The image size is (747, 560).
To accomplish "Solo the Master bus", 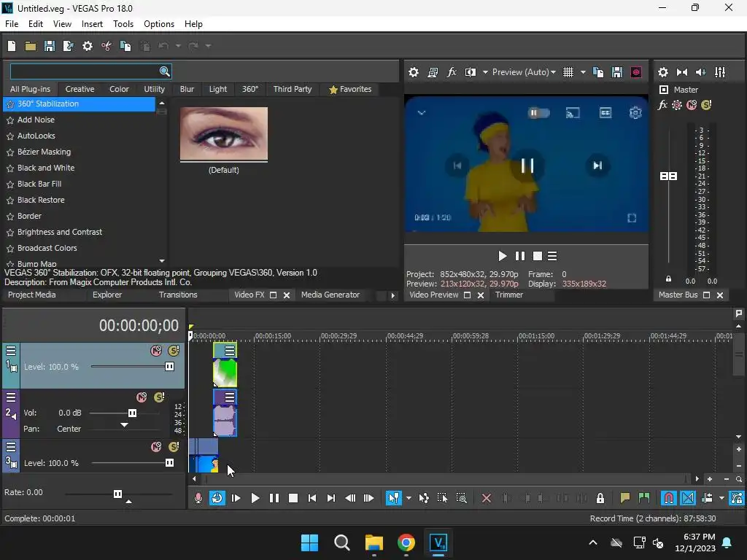I will (706, 105).
